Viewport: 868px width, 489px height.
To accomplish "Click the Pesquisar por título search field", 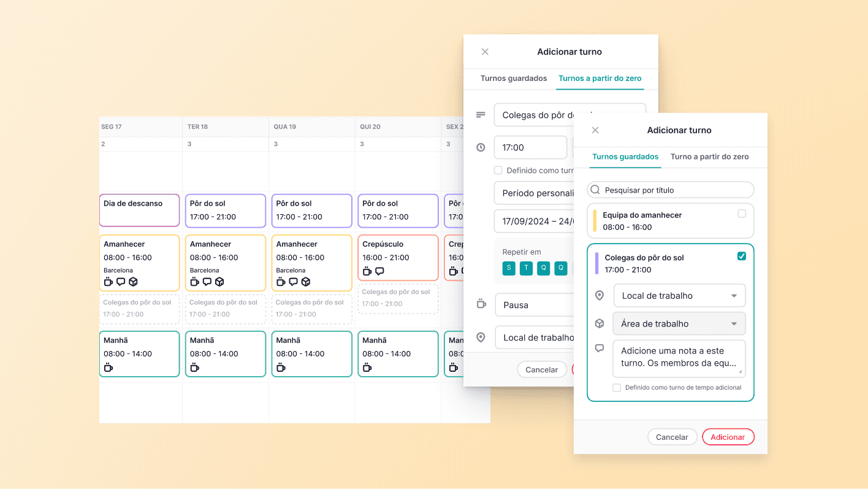I will (x=674, y=190).
